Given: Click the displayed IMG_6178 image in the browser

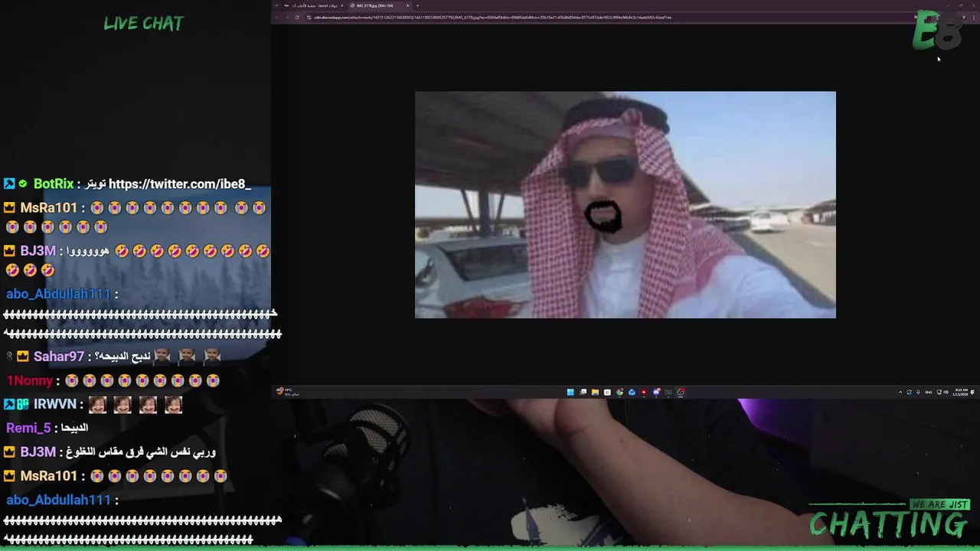Looking at the screenshot, I should pyautogui.click(x=626, y=204).
